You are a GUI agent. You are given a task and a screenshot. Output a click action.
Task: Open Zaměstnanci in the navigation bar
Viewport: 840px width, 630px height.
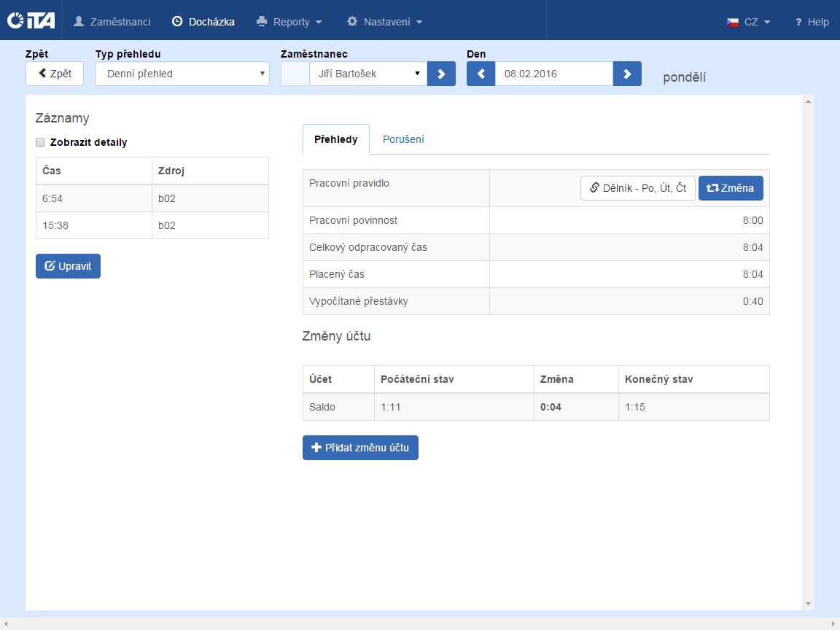point(112,22)
